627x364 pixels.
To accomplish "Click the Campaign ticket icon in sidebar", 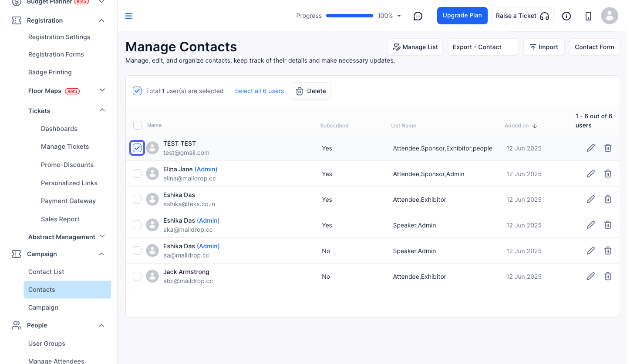I will (17, 254).
